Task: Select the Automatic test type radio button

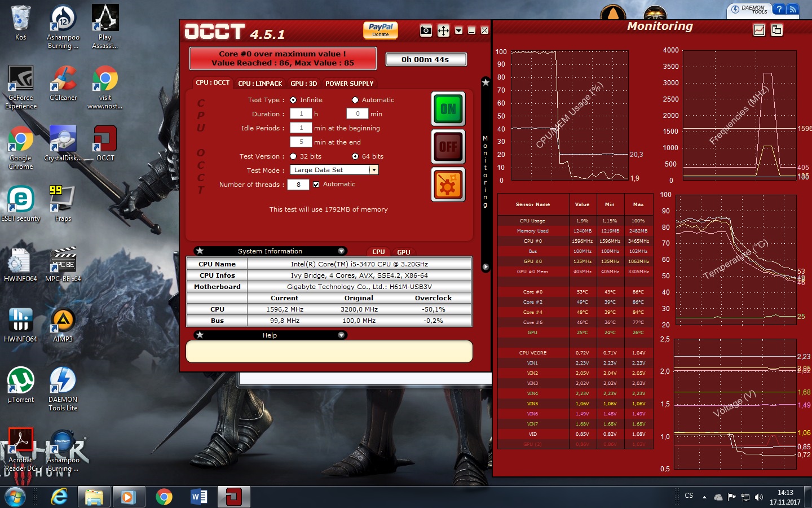Action: [x=355, y=100]
